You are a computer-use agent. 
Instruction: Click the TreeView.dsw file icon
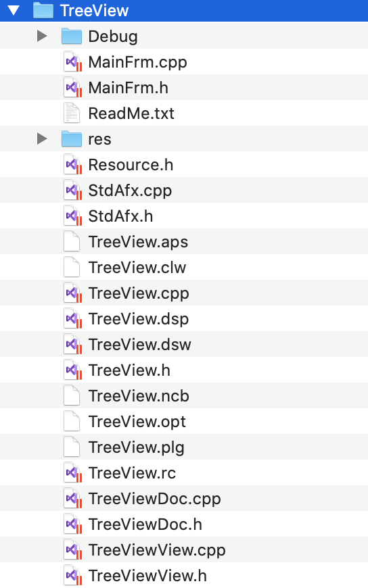tap(72, 344)
